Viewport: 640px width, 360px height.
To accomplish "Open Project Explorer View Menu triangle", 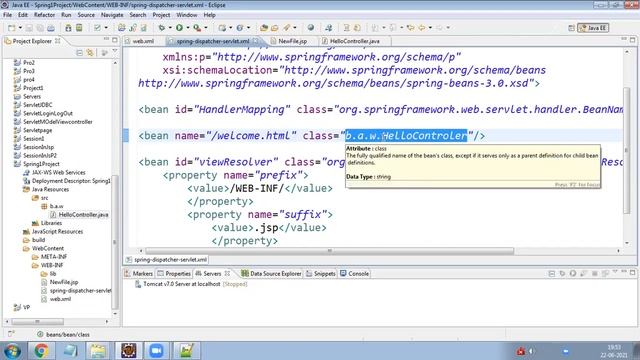I will pyautogui.click(x=115, y=52).
